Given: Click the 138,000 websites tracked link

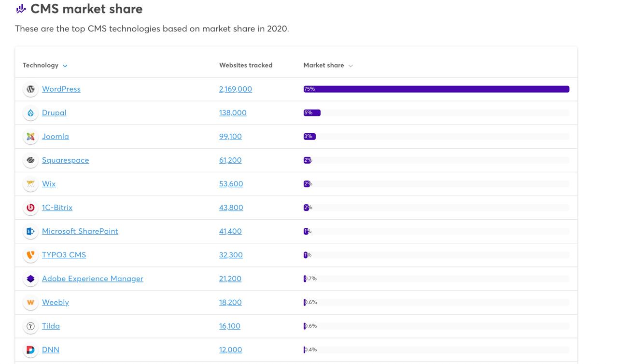Looking at the screenshot, I should tap(233, 112).
